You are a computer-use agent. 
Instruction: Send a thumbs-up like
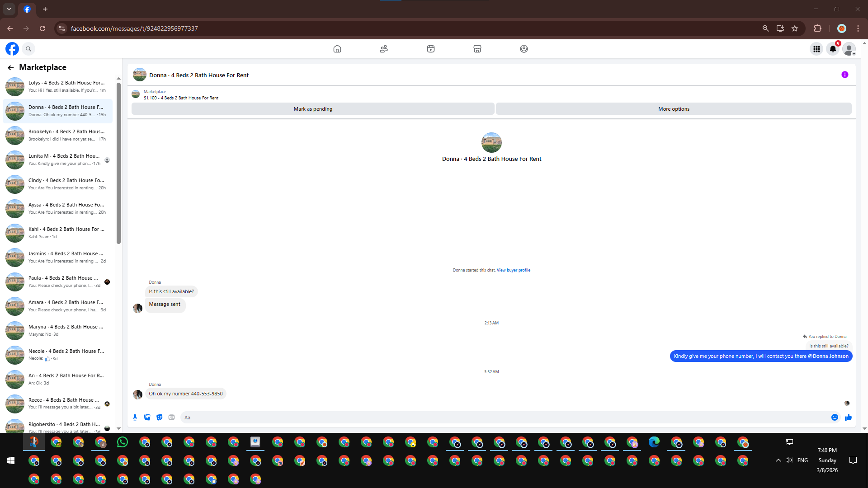pyautogui.click(x=848, y=418)
